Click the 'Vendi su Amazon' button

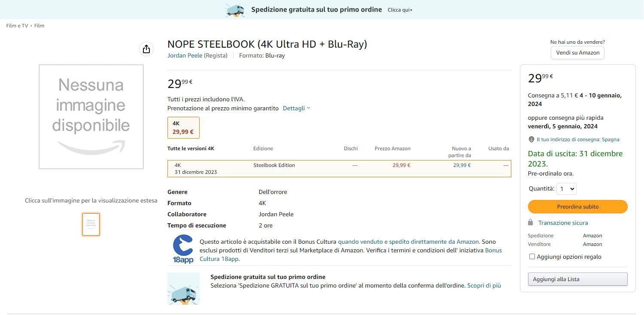577,53
